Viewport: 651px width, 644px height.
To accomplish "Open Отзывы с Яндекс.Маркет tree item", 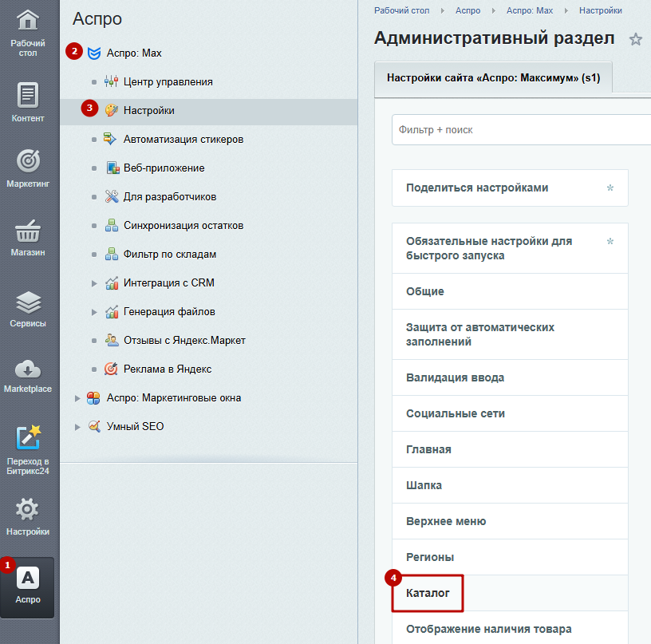I will click(x=184, y=340).
